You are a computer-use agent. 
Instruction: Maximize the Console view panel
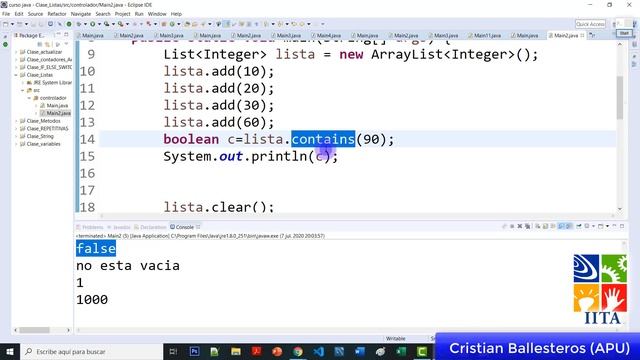pyautogui.click(x=622, y=226)
